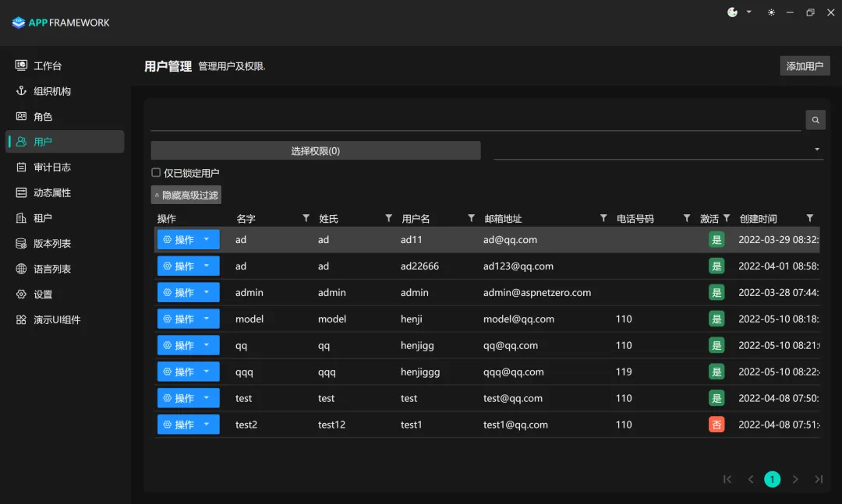Select the 组织机构 anchor icon in sidebar
The image size is (842, 504).
click(x=19, y=90)
